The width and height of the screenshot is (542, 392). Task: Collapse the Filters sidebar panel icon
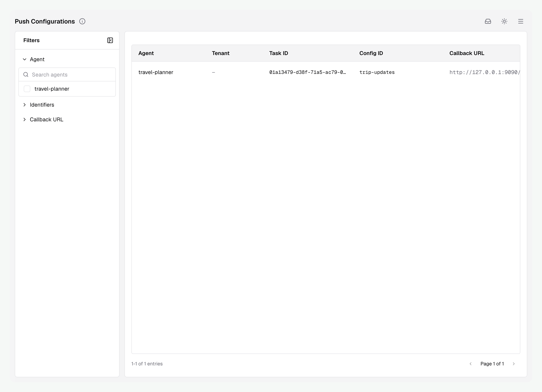(x=110, y=40)
